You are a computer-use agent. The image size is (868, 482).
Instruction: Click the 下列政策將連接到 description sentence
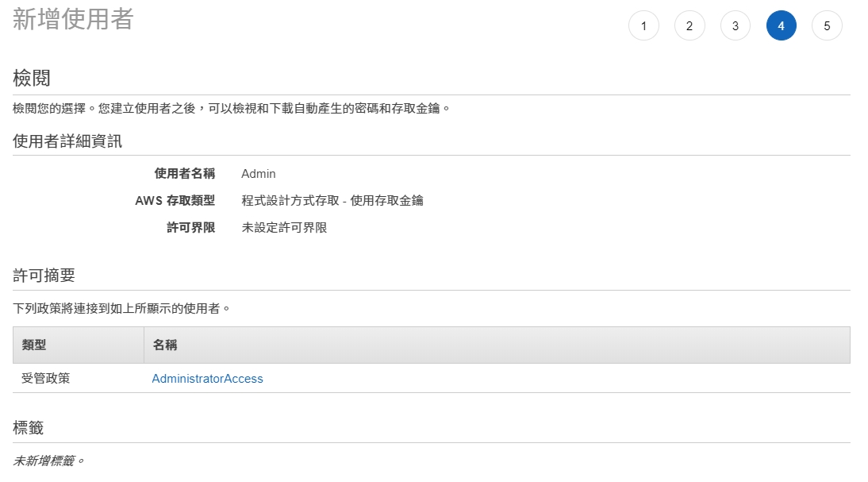click(x=121, y=308)
